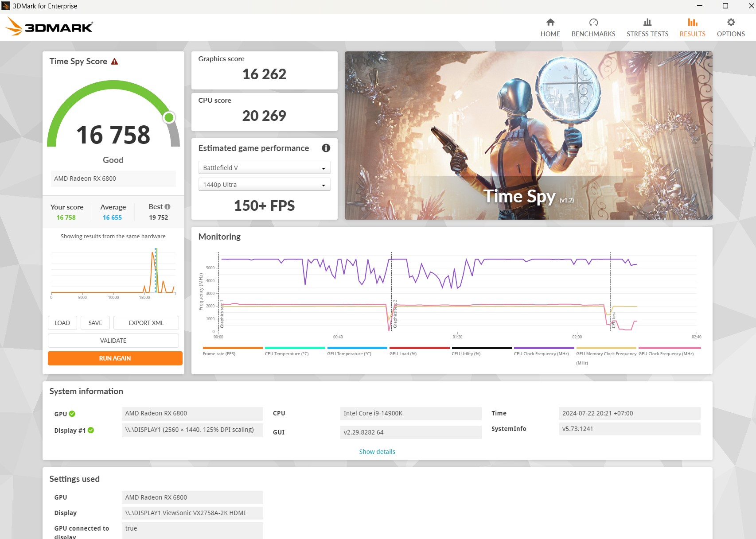This screenshot has width=756, height=539.
Task: Click the Time Spy Score warning triangle
Action: 114,62
